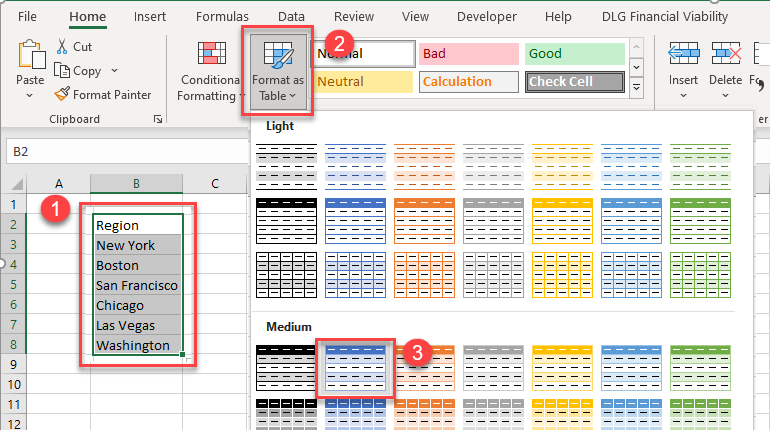Viewport: 770px width, 430px height.
Task: Choose blue Medium table style
Action: (355, 368)
